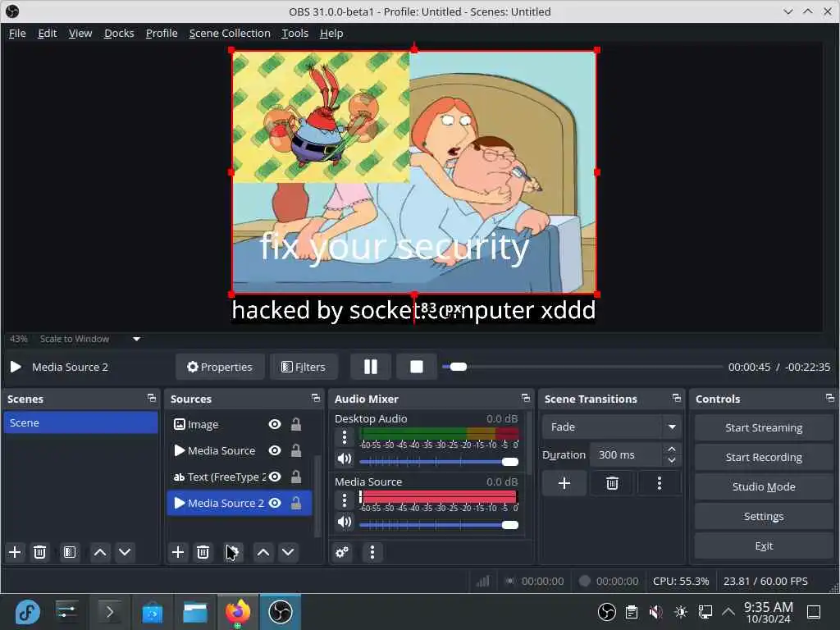
Task: Open Fedora application launcher
Action: (x=27, y=612)
